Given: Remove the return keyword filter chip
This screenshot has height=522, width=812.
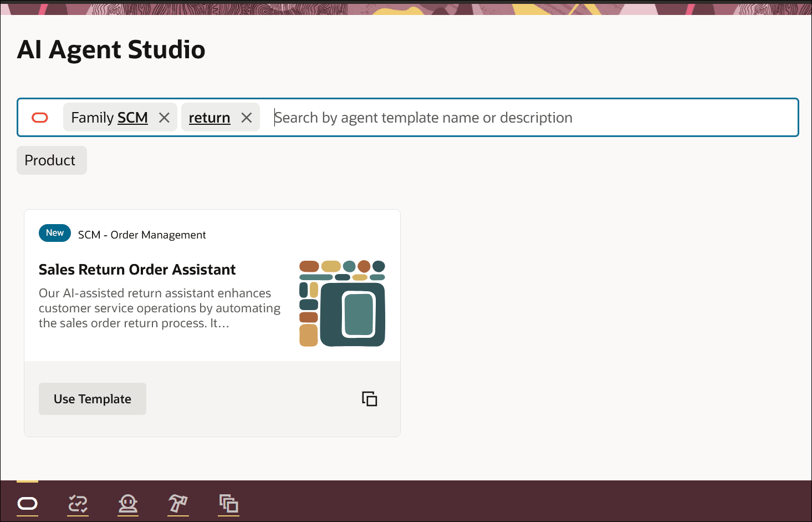Looking at the screenshot, I should 247,117.
